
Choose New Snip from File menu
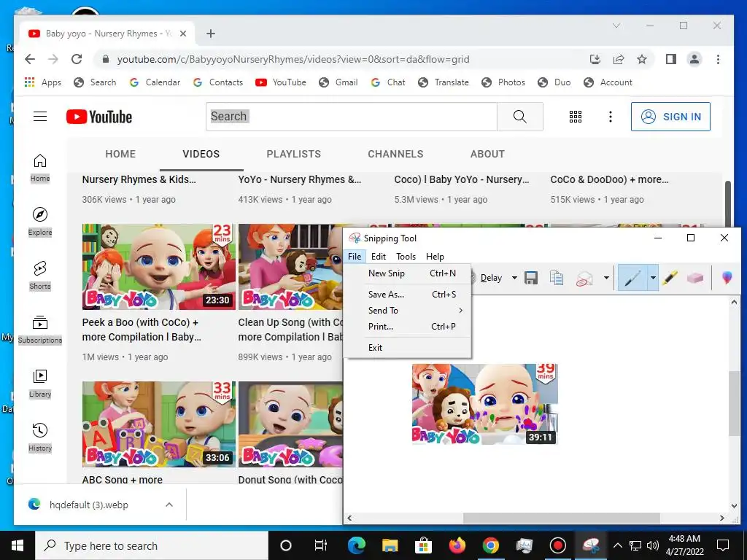407,273
